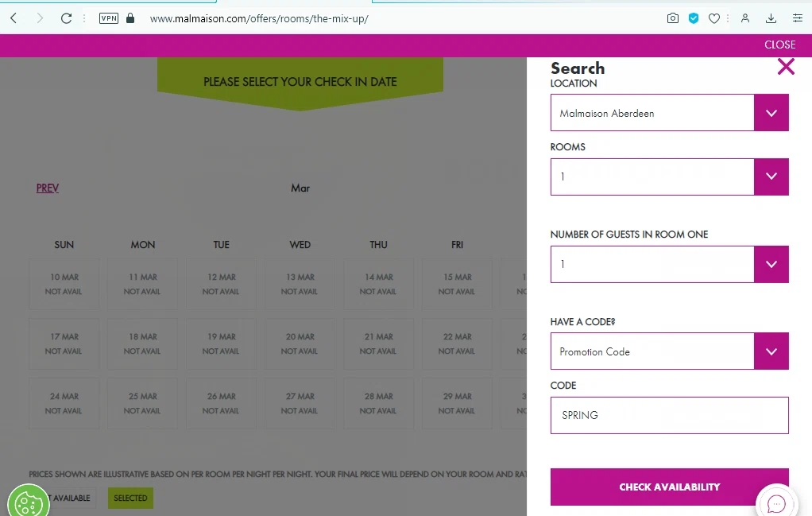Screen dimensions: 812x516
Task: Click the browser forward arrow
Action: pyautogui.click(x=40, y=18)
